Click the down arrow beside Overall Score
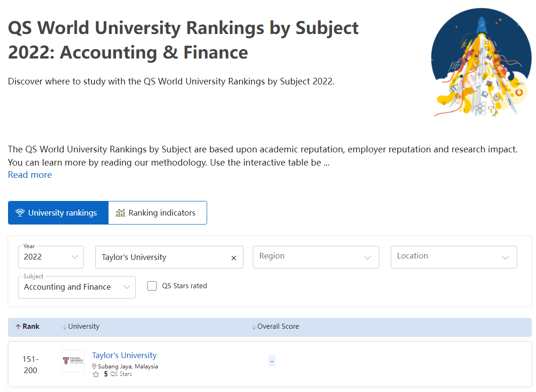The height and width of the screenshot is (392, 536). tap(254, 327)
